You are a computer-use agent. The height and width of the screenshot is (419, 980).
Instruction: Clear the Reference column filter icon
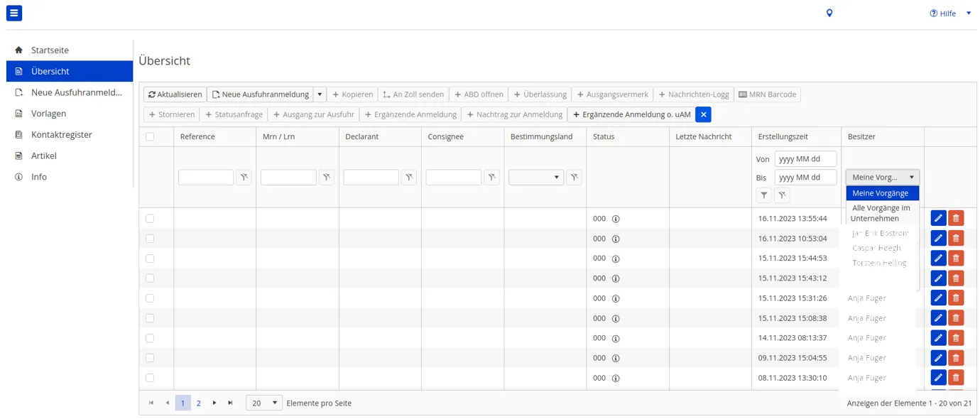(244, 178)
